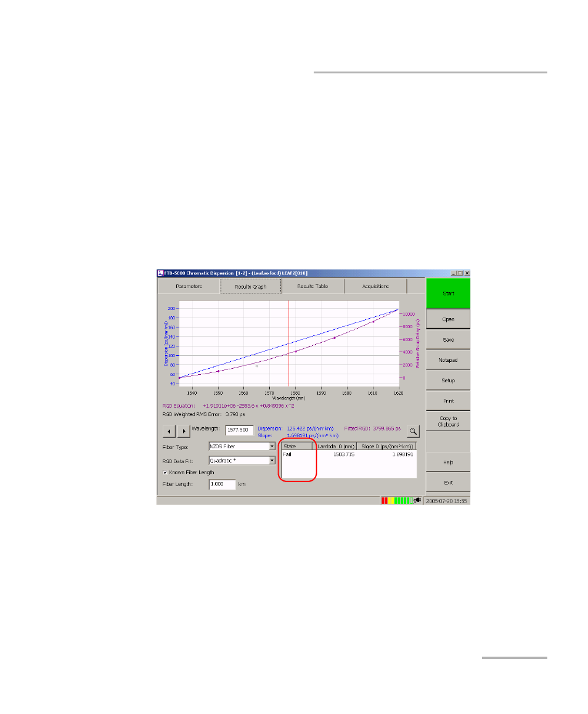The width and height of the screenshot is (588, 714).
Task: Open the Notepad button
Action: tap(448, 360)
